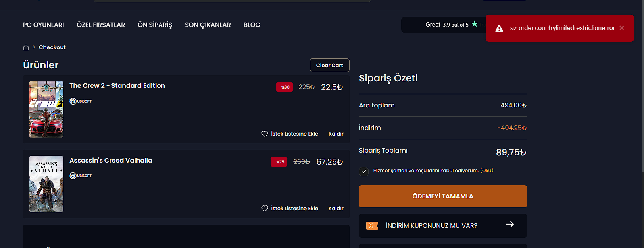Click the warning triangle icon in error toast
The height and width of the screenshot is (248, 644).
pyautogui.click(x=499, y=28)
